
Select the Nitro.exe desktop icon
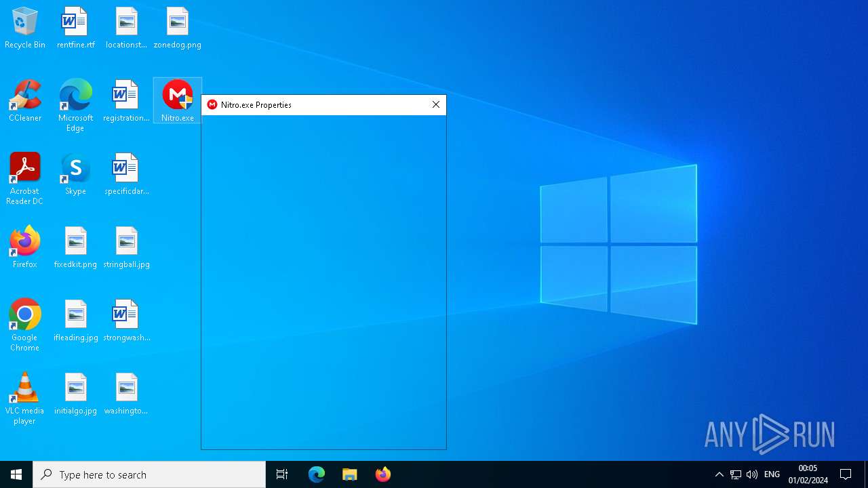pos(178,101)
